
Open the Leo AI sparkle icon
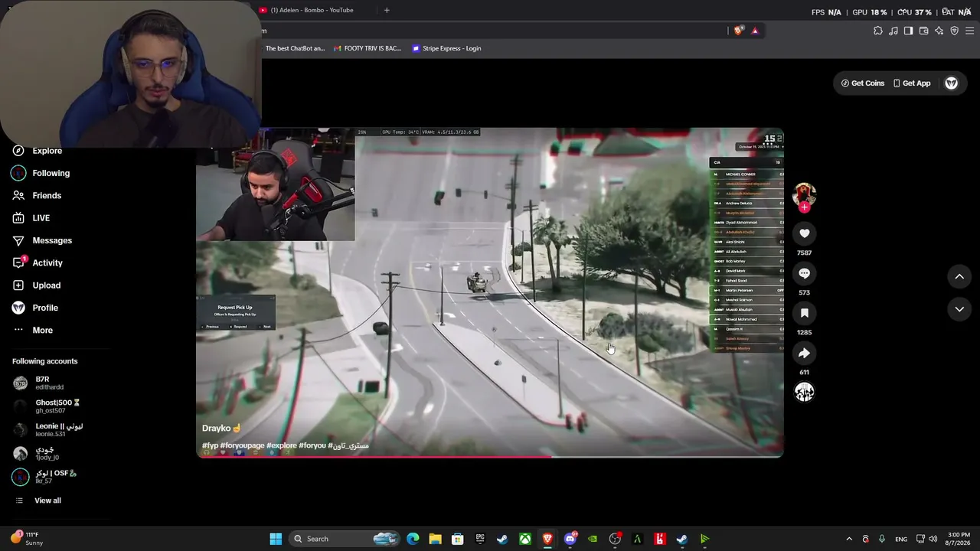coord(939,31)
